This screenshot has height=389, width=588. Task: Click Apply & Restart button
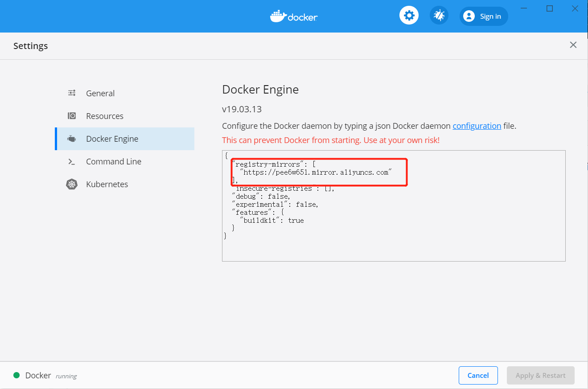[x=541, y=375]
